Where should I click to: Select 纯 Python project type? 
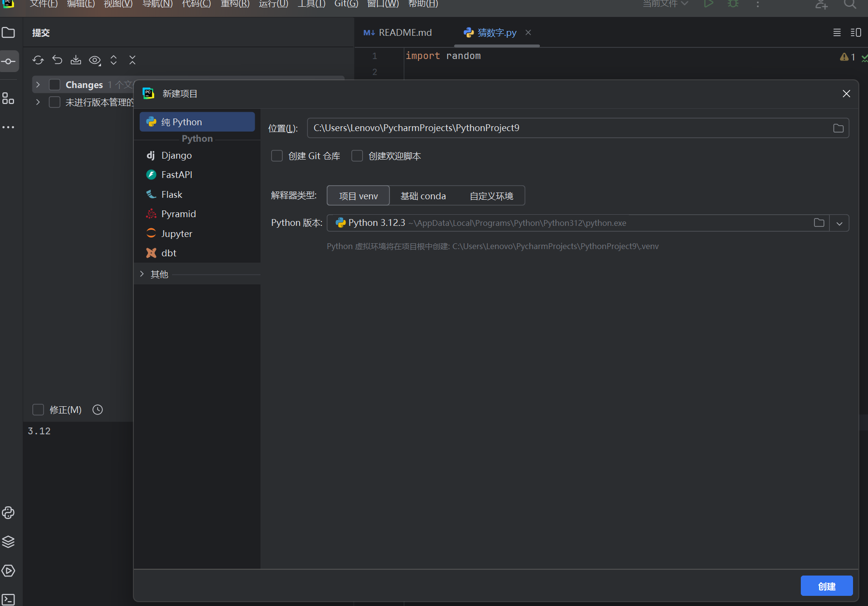click(x=197, y=122)
